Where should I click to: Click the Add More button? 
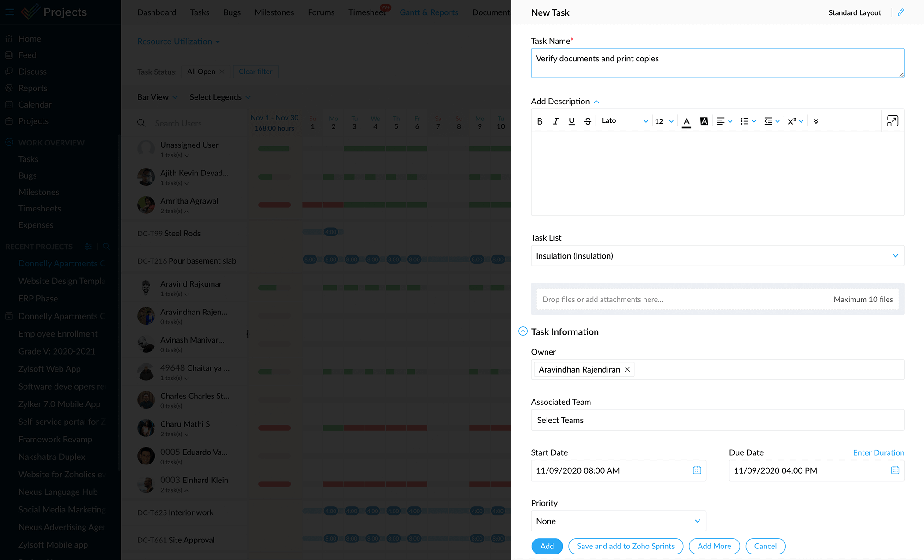tap(714, 546)
